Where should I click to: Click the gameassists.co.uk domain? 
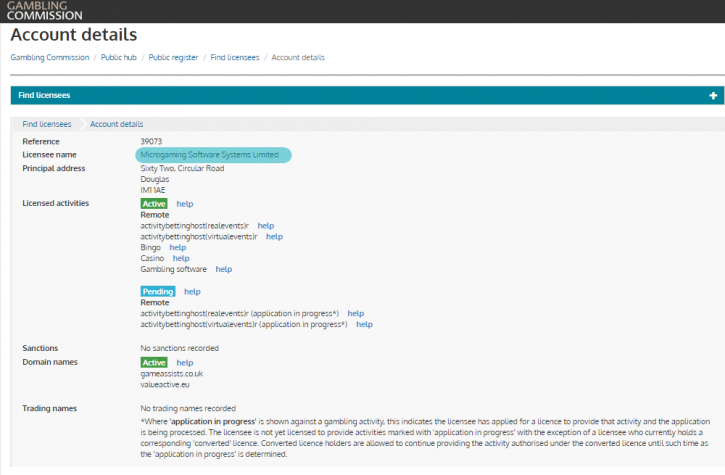click(172, 374)
